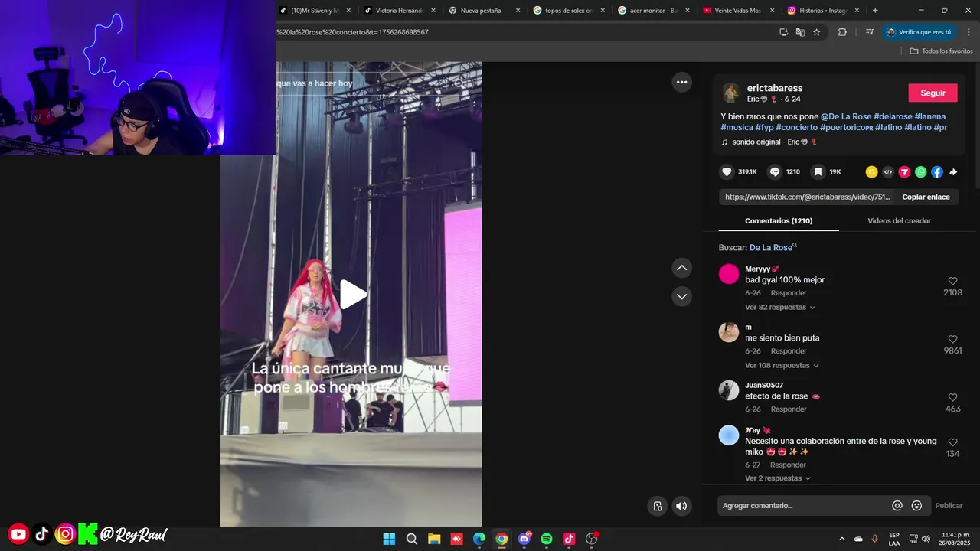This screenshot has height=551, width=980.
Task: Click 'Publicar' to post comment
Action: click(x=949, y=506)
